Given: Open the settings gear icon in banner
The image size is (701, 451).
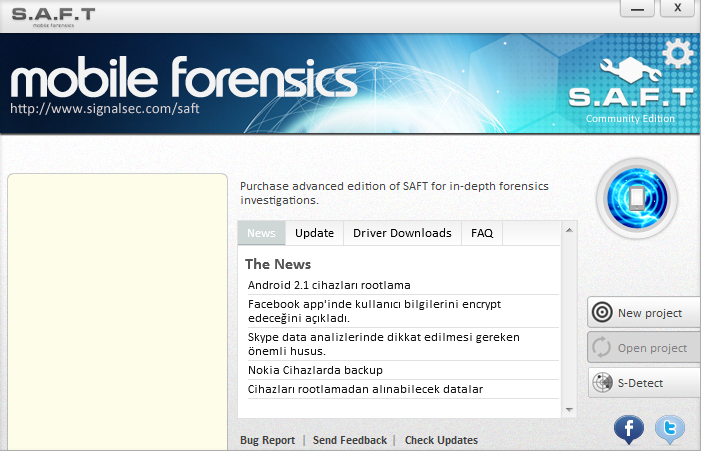Looking at the screenshot, I should coord(677,53).
